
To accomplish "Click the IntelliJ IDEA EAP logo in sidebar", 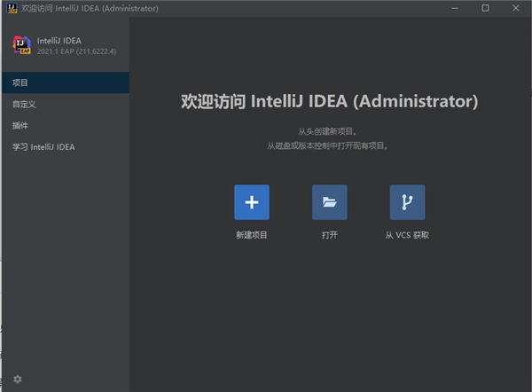I will point(21,45).
